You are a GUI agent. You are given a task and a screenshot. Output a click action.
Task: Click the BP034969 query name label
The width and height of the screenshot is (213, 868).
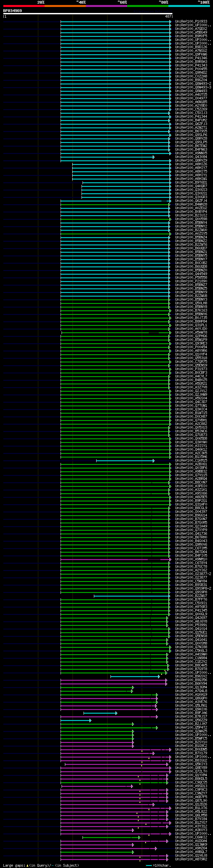click(x=12, y=11)
